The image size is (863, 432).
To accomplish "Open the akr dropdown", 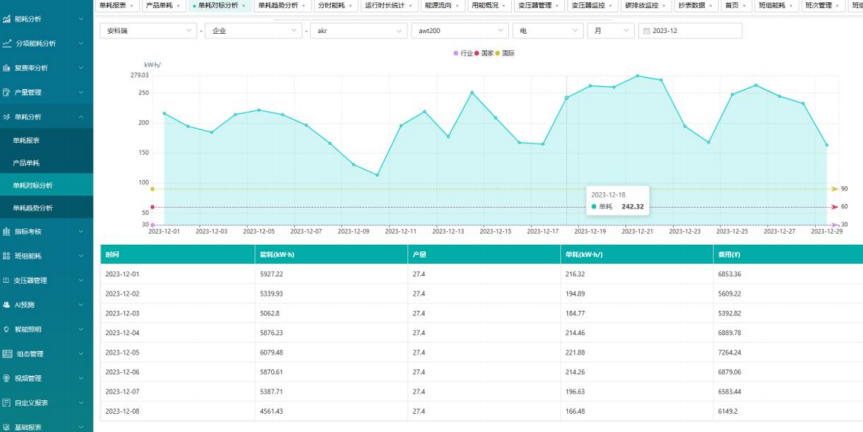I will (359, 31).
